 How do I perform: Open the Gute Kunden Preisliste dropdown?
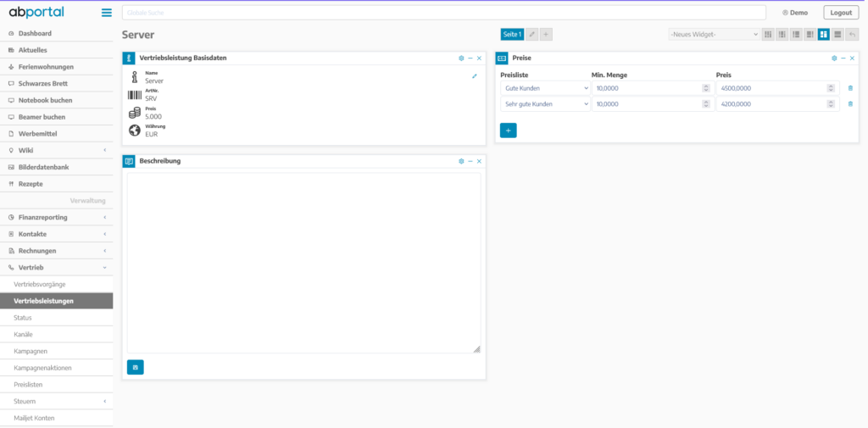pyautogui.click(x=544, y=88)
